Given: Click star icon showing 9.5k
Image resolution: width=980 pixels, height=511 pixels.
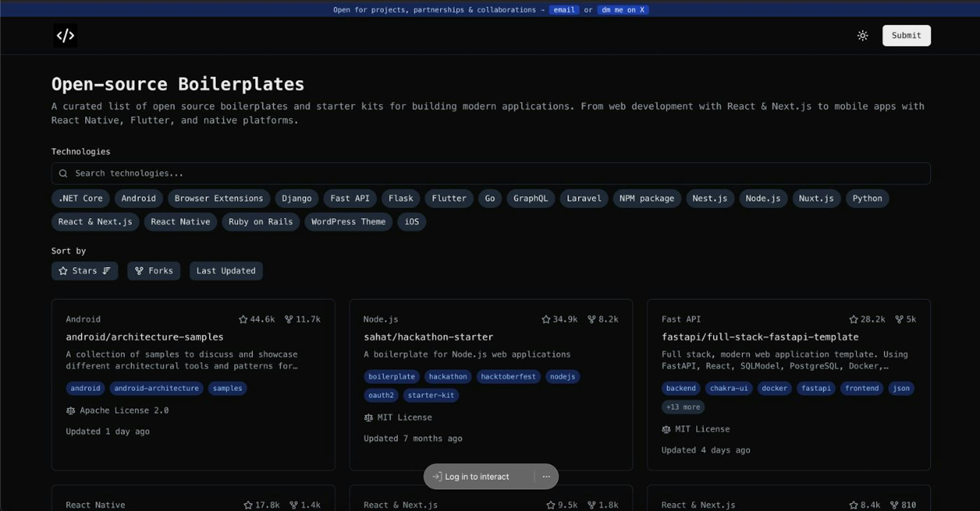Looking at the screenshot, I should 550,505.
